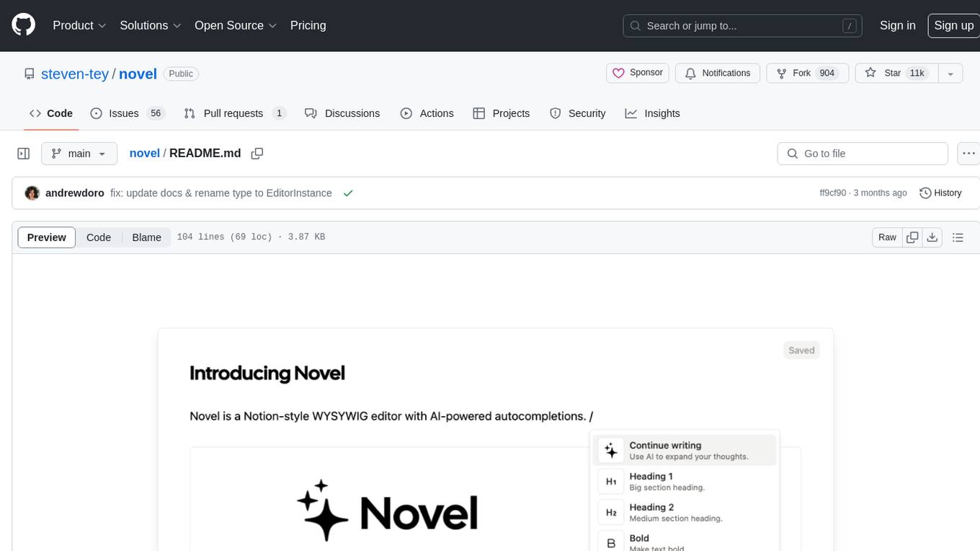
Task: Expand the Solutions menu
Action: [x=151, y=25]
